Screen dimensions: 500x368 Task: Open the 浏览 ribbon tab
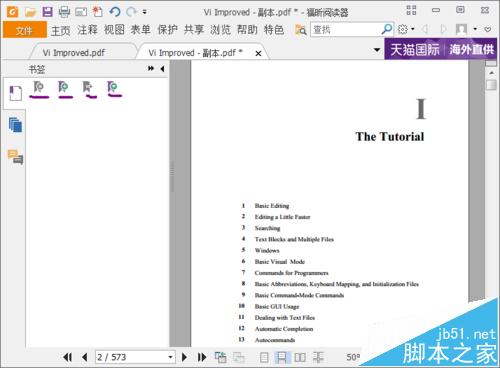click(x=220, y=30)
